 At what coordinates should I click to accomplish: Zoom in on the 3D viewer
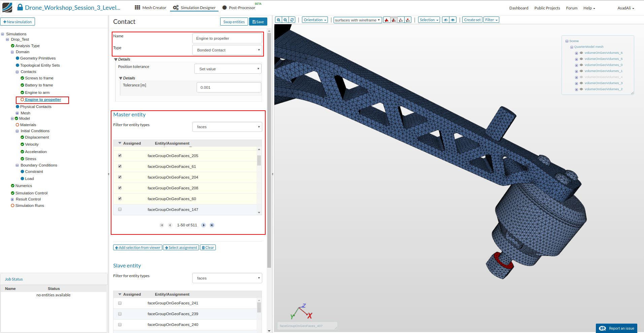click(x=278, y=20)
